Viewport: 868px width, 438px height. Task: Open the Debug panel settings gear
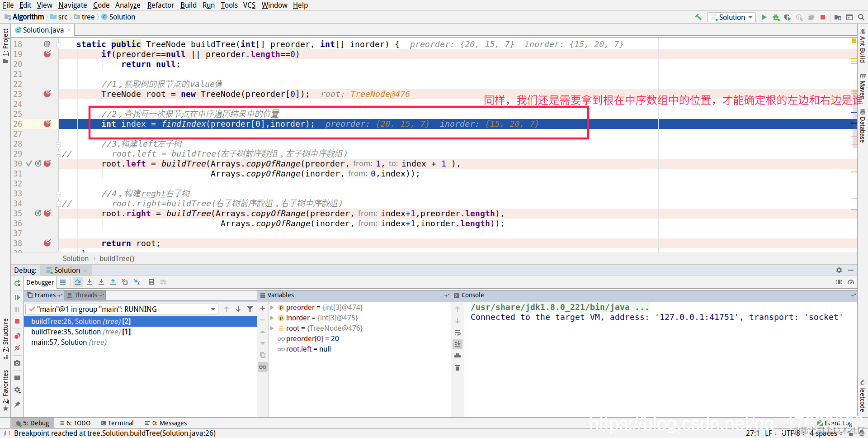pos(839,270)
